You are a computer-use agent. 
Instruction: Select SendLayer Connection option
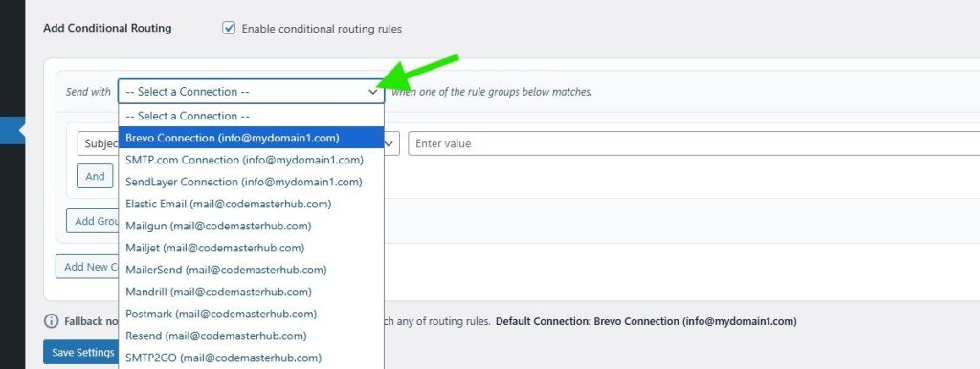[252, 182]
